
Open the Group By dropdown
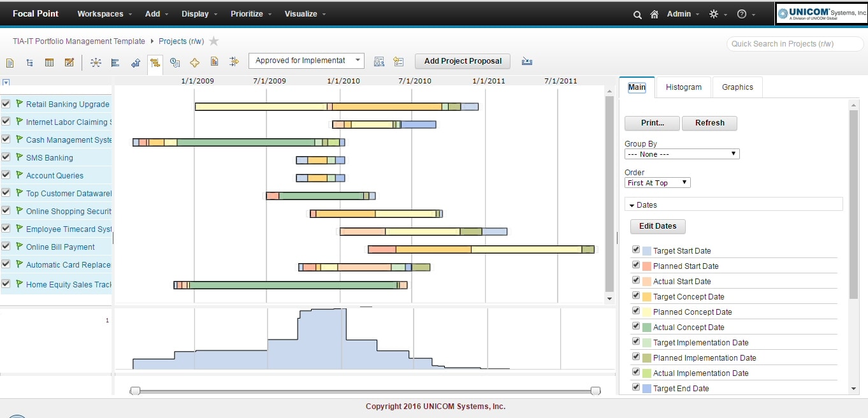682,154
